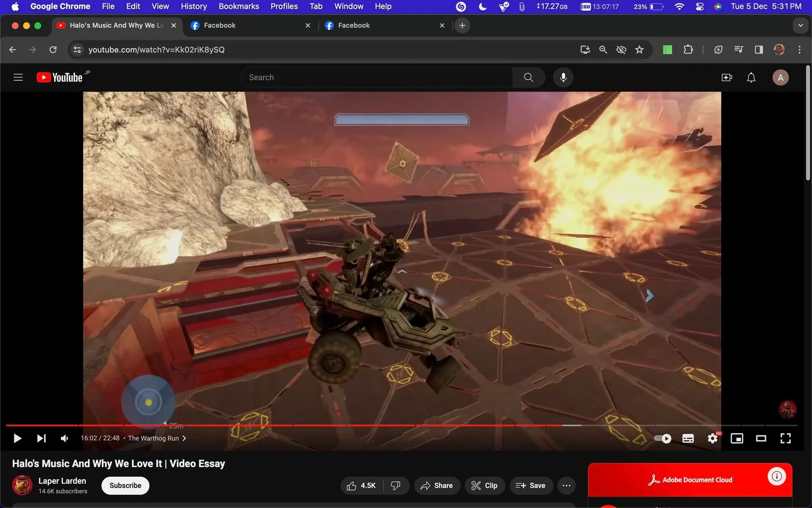Like the video (4.5K)

click(362, 485)
